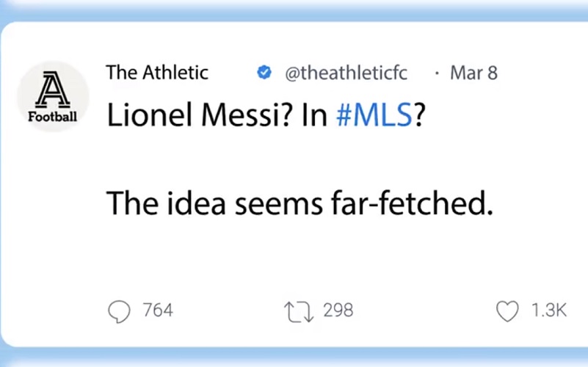Screen dimensions: 588x367
Task: Click the large A logo in avatar
Action: coord(52,88)
